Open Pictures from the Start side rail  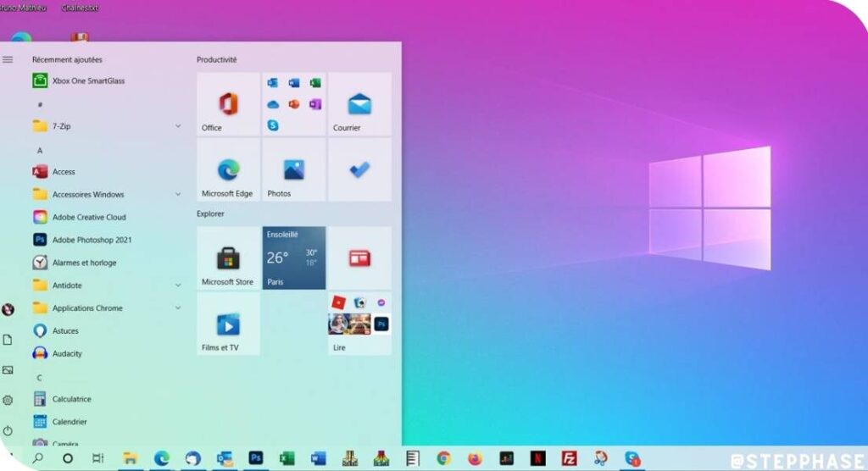pos(8,369)
